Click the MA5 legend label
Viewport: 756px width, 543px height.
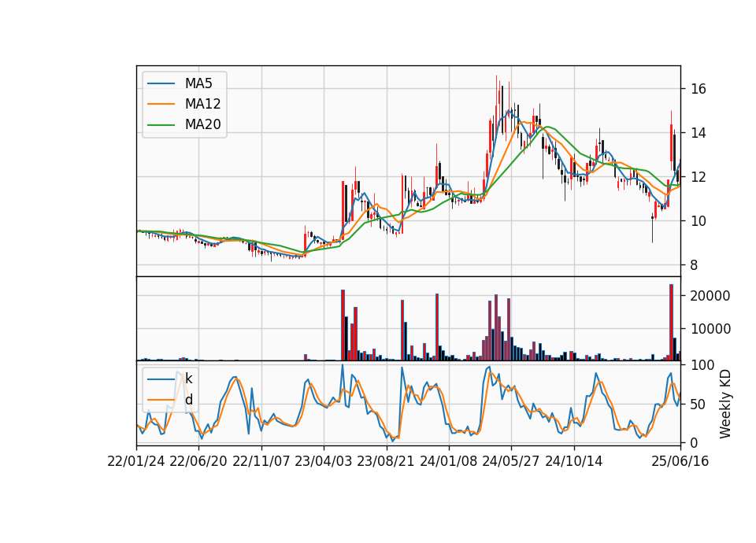(198, 83)
